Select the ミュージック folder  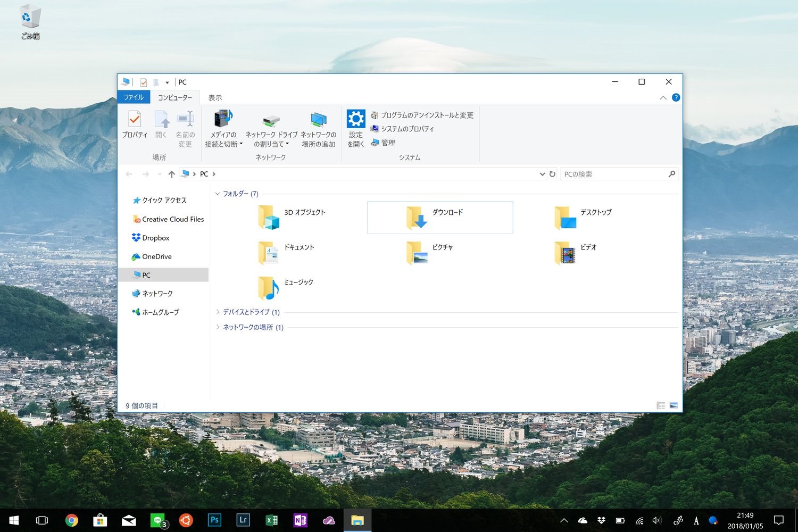(x=286, y=287)
